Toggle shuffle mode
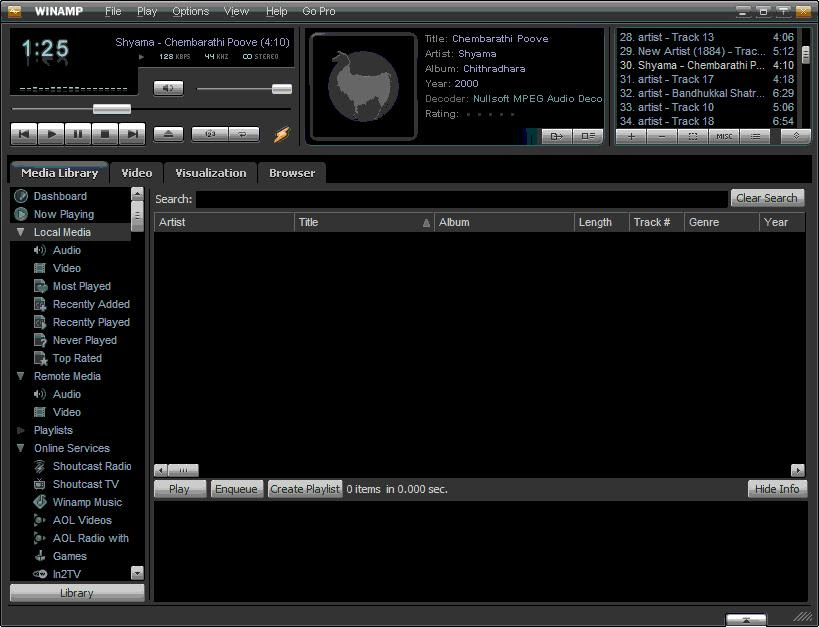This screenshot has width=819, height=627. (210, 134)
